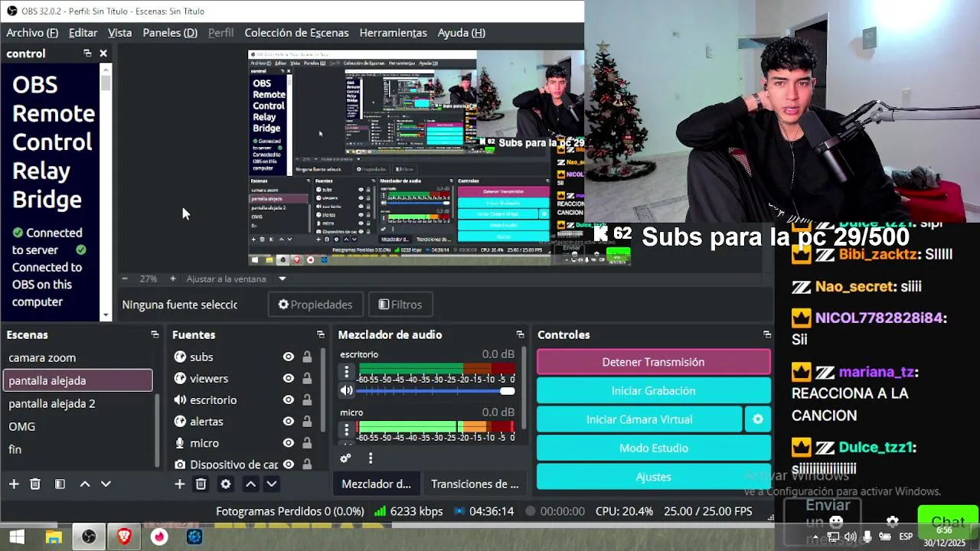The width and height of the screenshot is (980, 551).
Task: Click Detener Transmisión button
Action: (x=653, y=362)
